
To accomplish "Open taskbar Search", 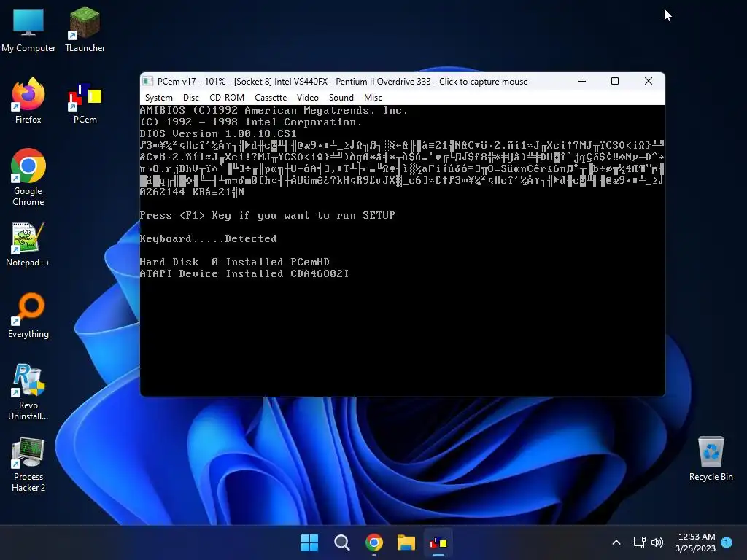I will coord(341,542).
